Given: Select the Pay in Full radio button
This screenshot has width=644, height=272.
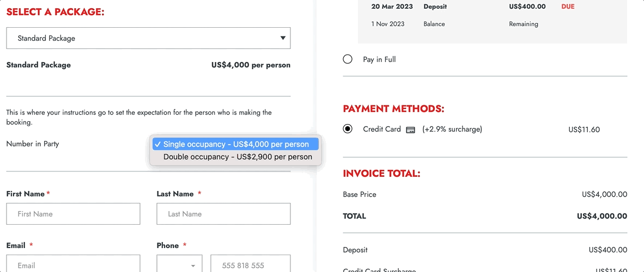Looking at the screenshot, I should [348, 59].
